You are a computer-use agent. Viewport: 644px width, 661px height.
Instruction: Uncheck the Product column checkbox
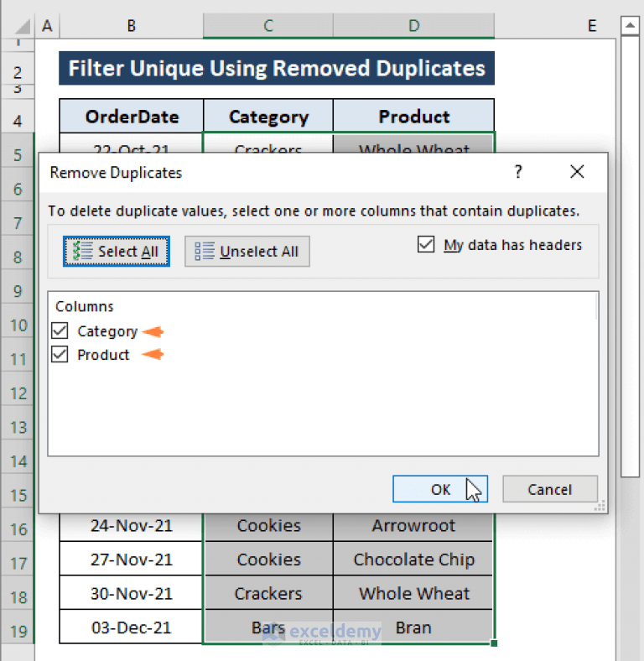click(x=60, y=355)
